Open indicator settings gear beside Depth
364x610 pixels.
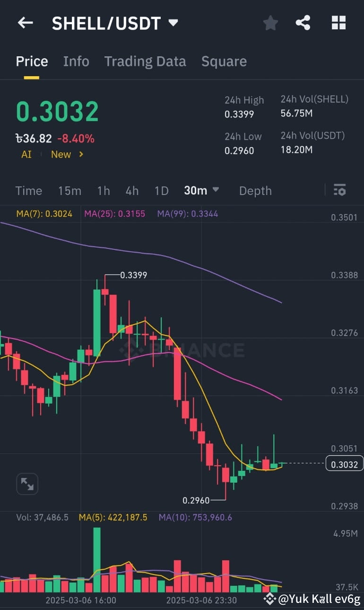pyautogui.click(x=340, y=190)
